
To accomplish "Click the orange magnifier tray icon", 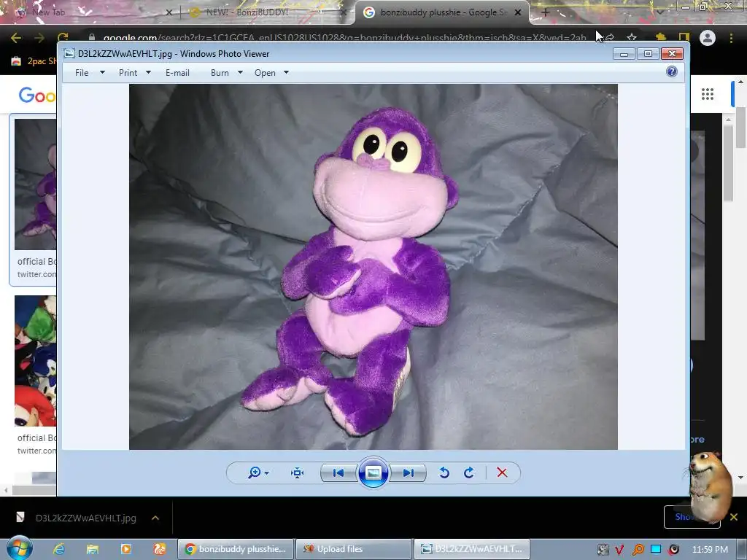I will 638,550.
